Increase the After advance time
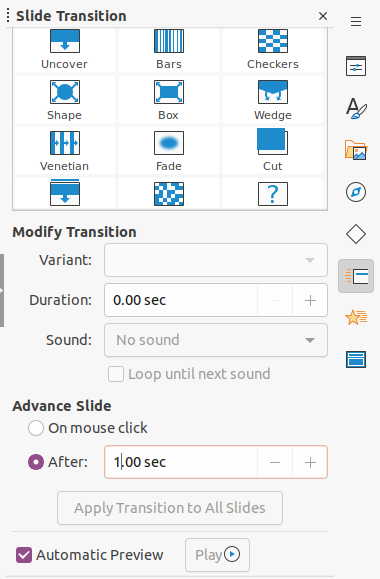Image resolution: width=380 pixels, height=579 pixels. 310,462
